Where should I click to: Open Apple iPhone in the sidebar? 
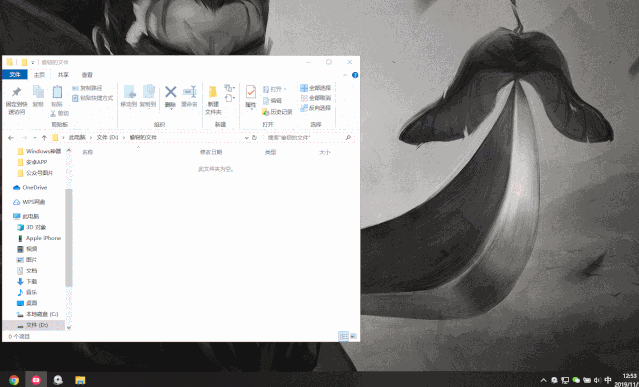click(x=39, y=238)
